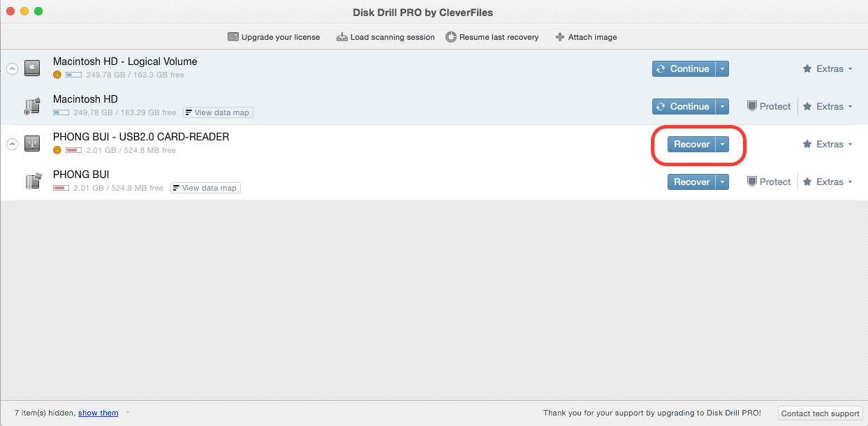Open Extras menu for USB2.0 CARD-READER
Image resolution: width=868 pixels, height=426 pixels.
tap(827, 144)
